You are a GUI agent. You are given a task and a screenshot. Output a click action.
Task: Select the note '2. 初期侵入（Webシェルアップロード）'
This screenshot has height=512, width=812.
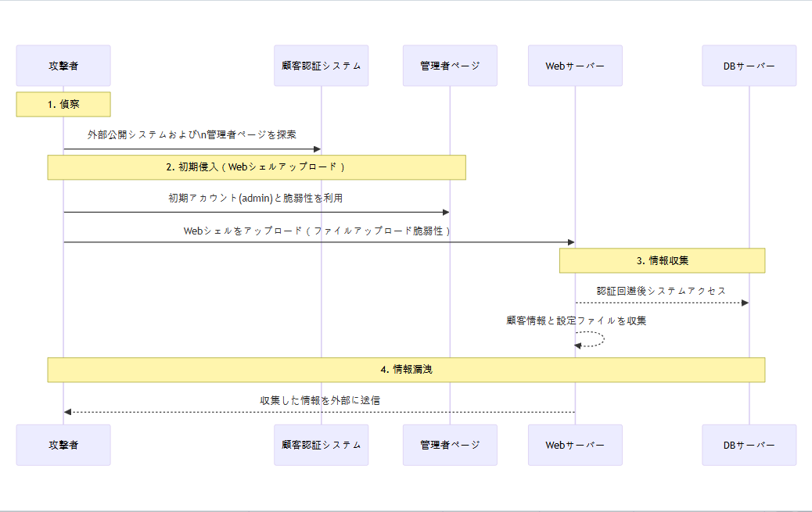(x=257, y=167)
